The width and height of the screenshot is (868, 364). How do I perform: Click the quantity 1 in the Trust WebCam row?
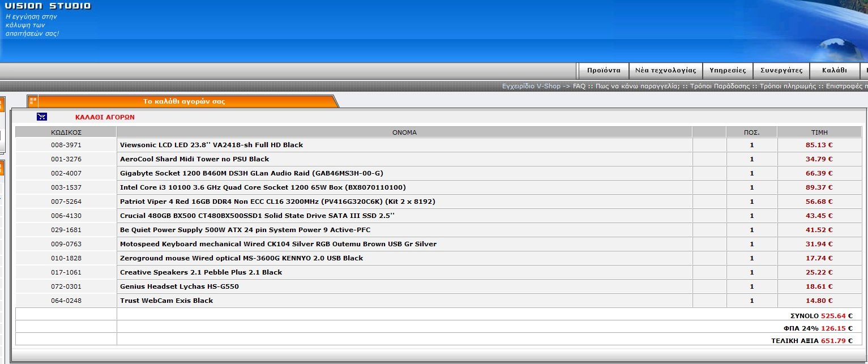click(x=752, y=301)
